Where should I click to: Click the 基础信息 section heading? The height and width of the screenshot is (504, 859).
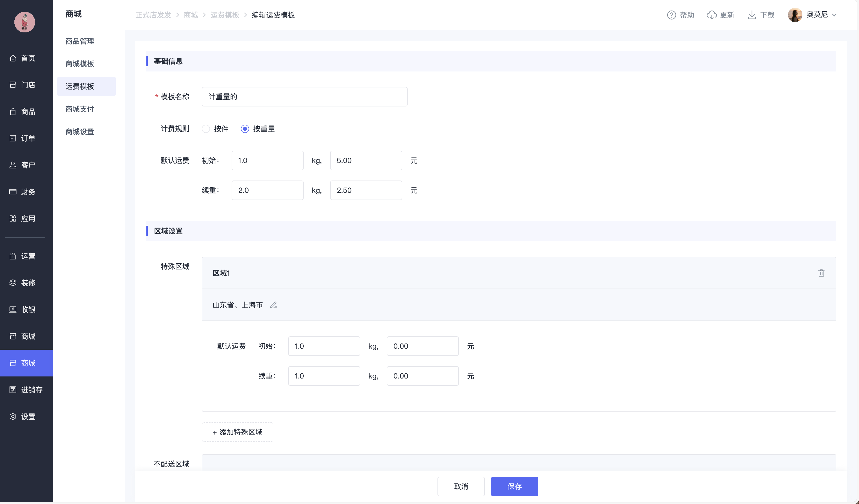click(x=168, y=61)
